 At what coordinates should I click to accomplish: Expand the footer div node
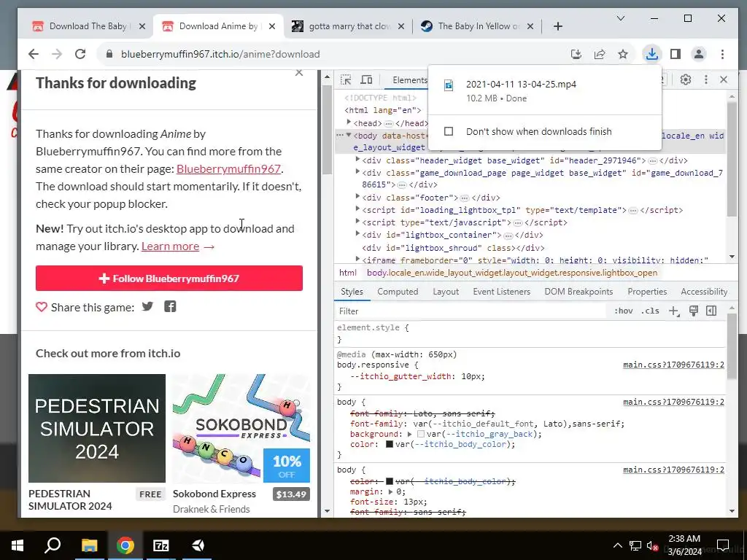(357, 196)
